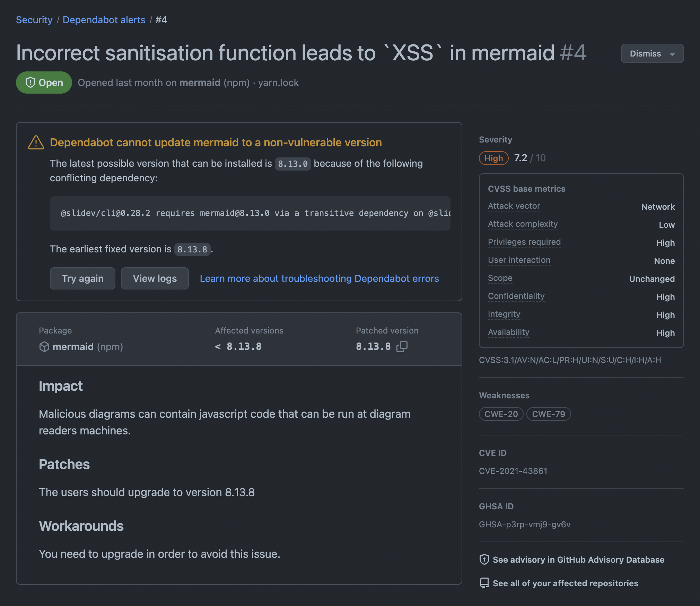Click the Confidentiality metric label

516,296
